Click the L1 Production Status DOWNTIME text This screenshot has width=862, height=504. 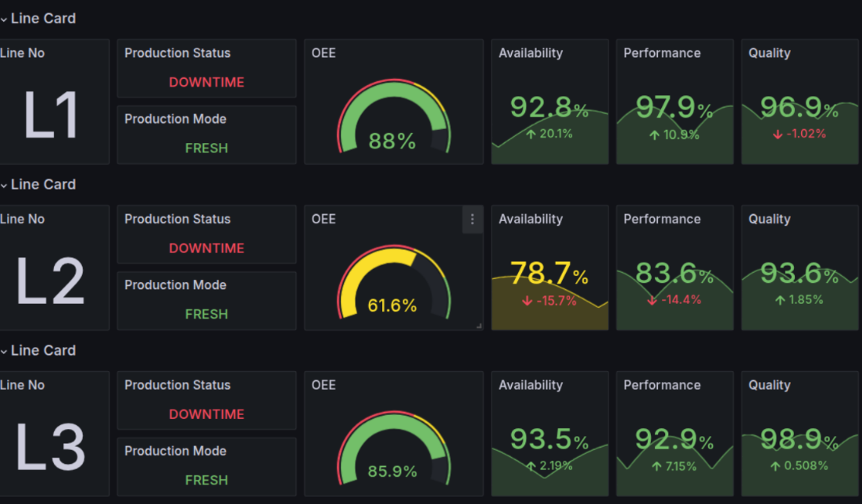(206, 83)
